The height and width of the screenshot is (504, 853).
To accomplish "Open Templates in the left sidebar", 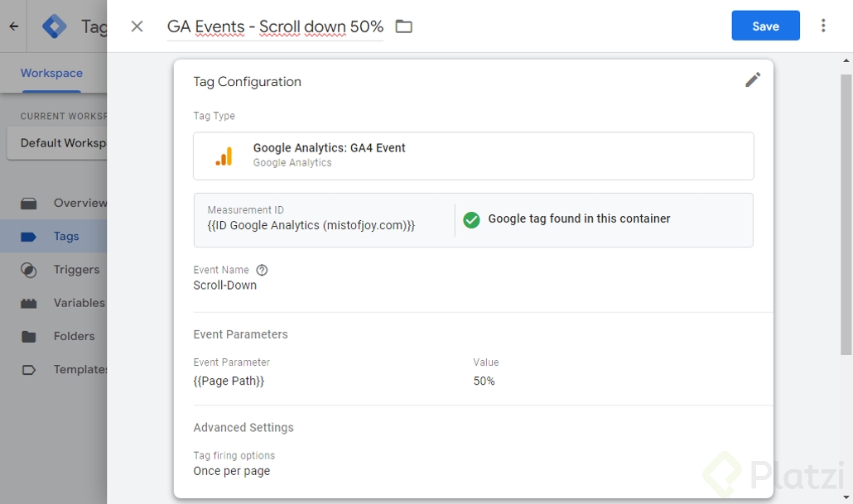I will pyautogui.click(x=80, y=370).
